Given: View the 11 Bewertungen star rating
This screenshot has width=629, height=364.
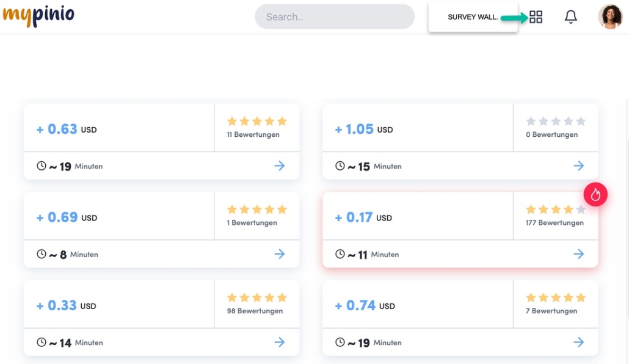Looking at the screenshot, I should (256, 121).
